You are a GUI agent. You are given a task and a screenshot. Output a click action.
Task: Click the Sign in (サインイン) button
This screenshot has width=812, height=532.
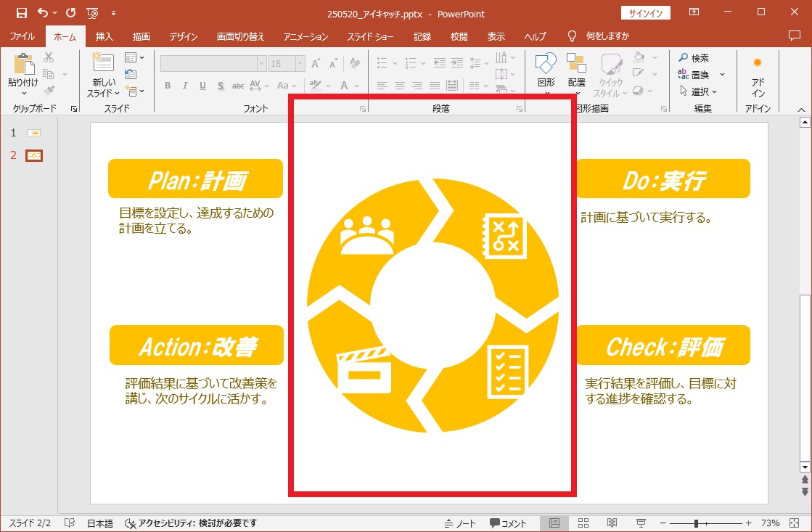tap(645, 13)
